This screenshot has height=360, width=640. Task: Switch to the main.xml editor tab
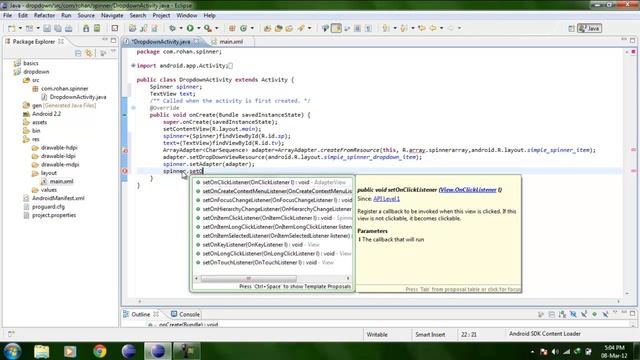231,42
